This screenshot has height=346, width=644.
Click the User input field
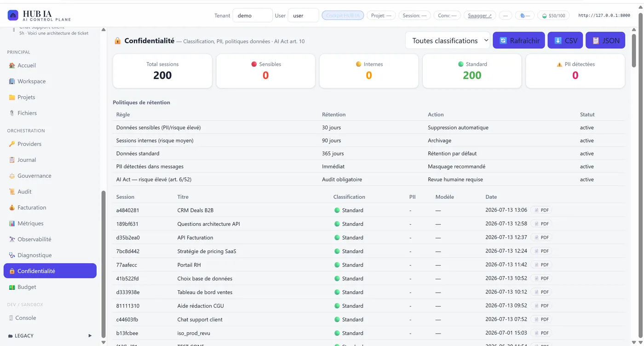[x=303, y=15]
